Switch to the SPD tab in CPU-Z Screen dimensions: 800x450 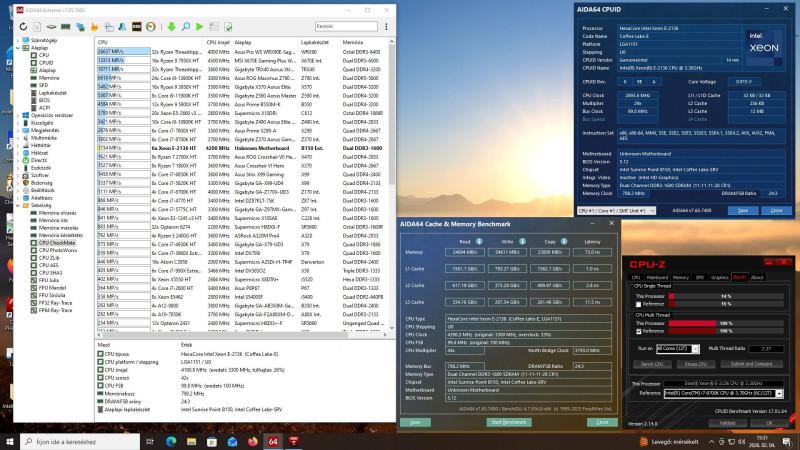coord(699,277)
